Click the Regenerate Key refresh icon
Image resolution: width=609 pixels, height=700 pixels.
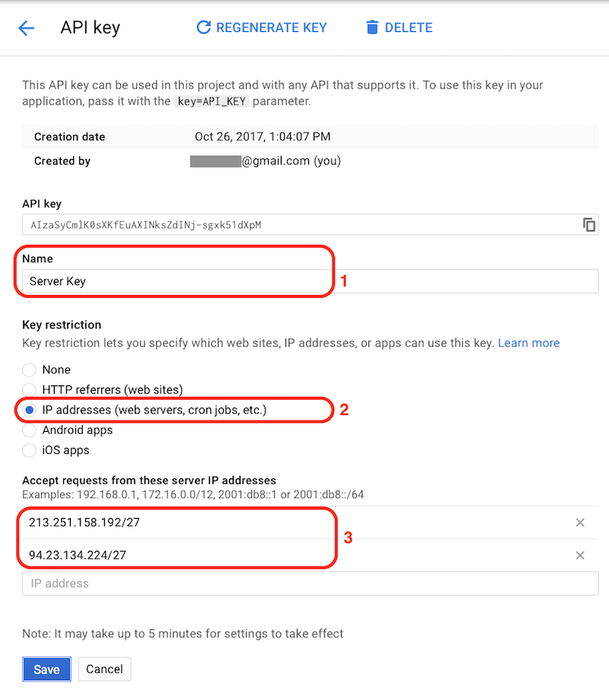point(203,28)
